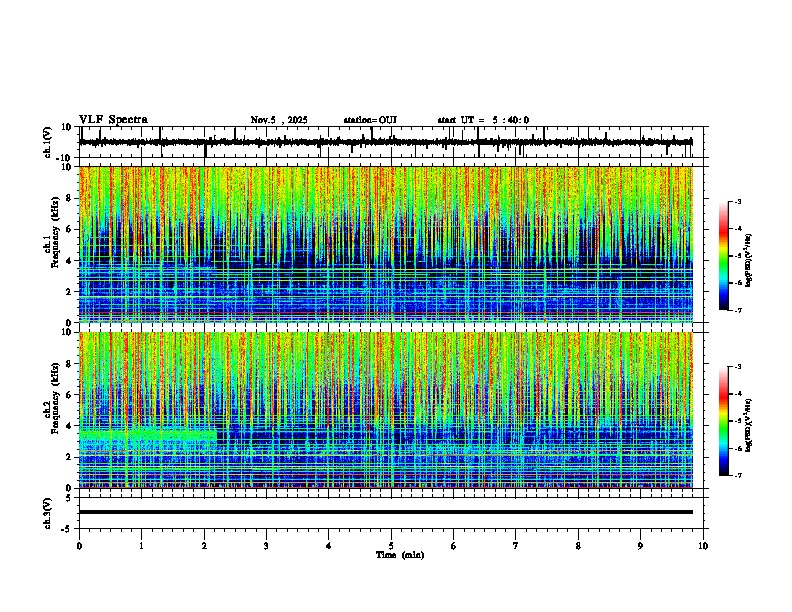792x612 pixels.
Task: Click the "9" tick on the Time axis
Action: (640, 546)
